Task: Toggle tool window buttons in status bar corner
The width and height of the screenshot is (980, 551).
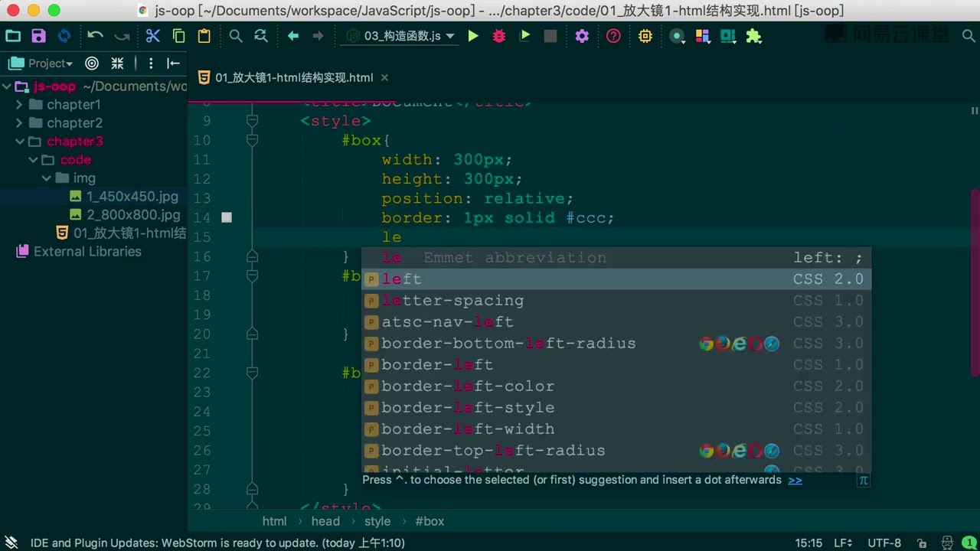Action: tap(11, 543)
